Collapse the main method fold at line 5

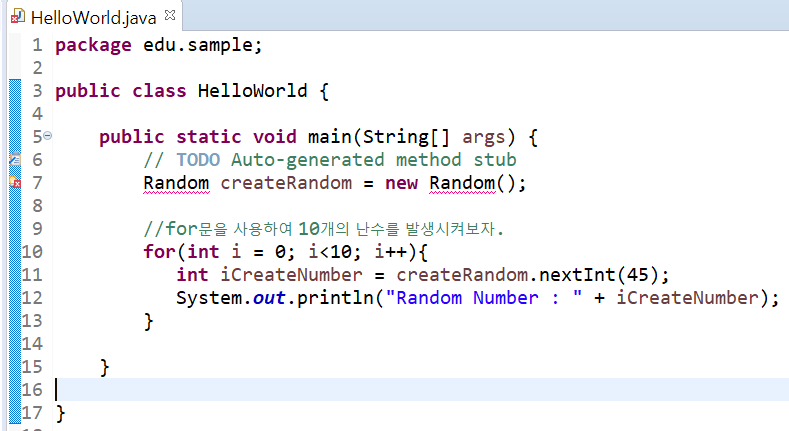point(48,136)
